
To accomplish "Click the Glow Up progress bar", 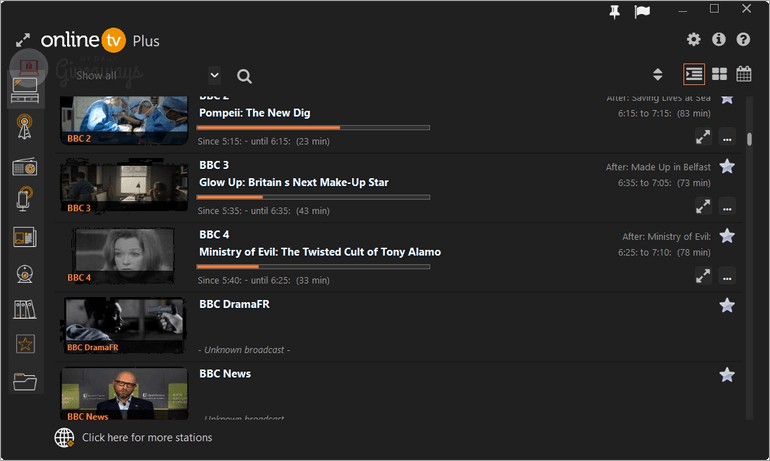I will coord(313,197).
